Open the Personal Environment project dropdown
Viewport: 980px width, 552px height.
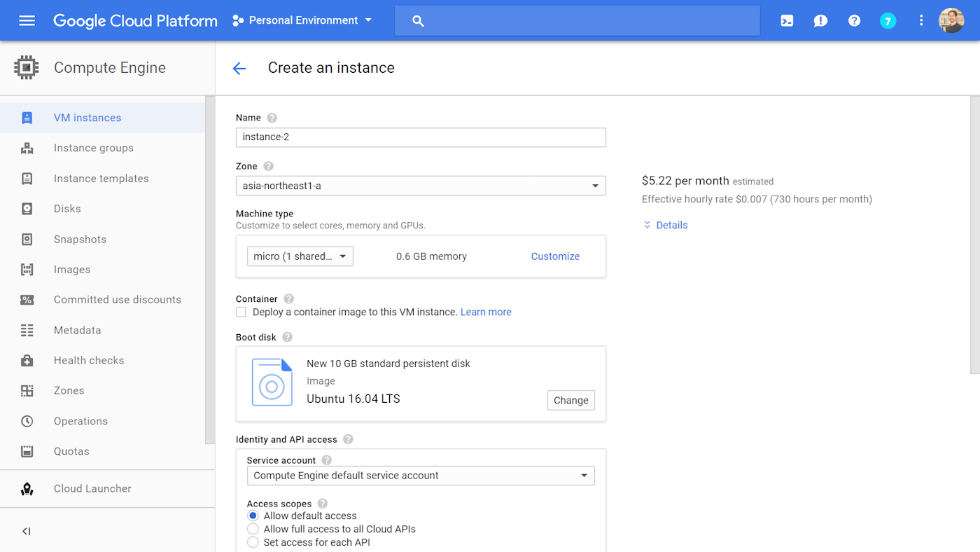(x=302, y=20)
